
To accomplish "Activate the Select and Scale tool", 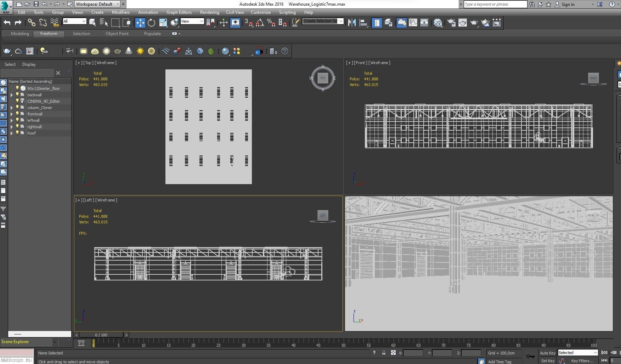I will (163, 23).
